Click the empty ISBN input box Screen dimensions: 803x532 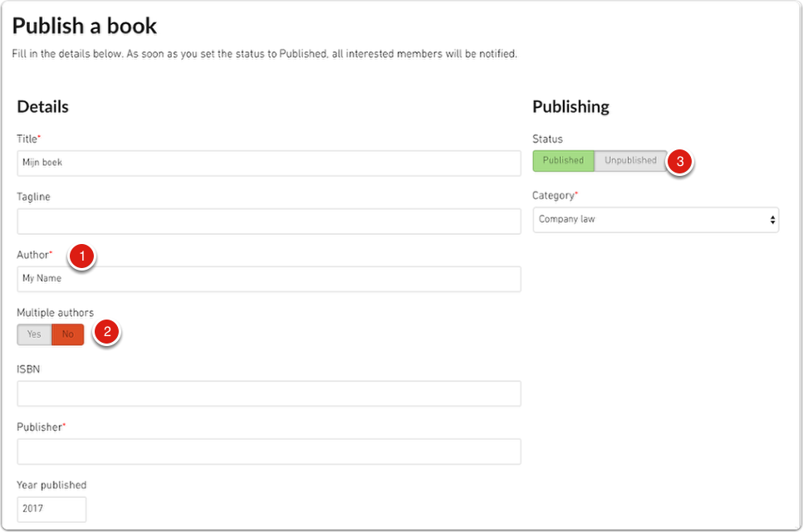[269, 393]
